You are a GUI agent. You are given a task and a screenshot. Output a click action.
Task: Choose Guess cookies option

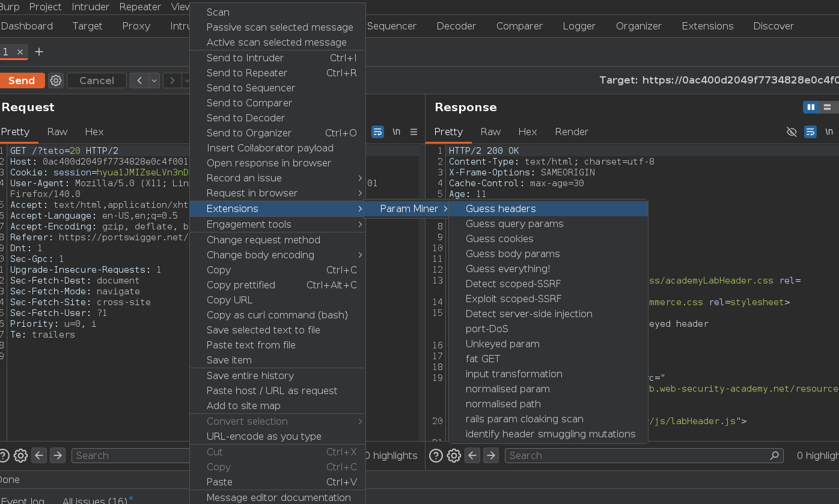tap(548, 238)
